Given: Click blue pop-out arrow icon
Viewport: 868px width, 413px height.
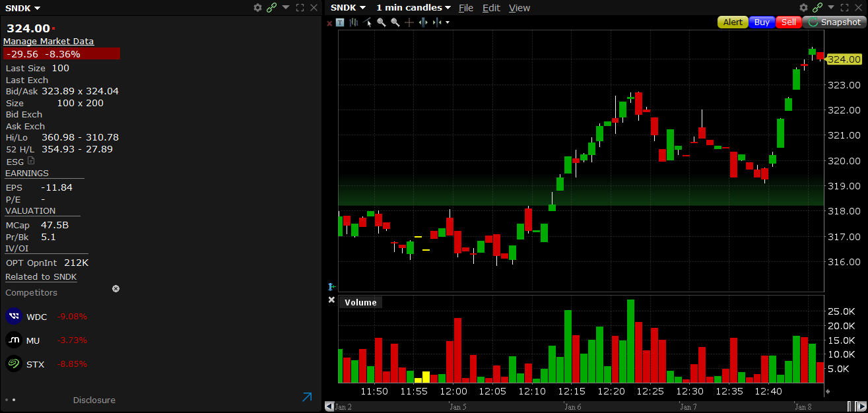Looking at the screenshot, I should point(307,397).
